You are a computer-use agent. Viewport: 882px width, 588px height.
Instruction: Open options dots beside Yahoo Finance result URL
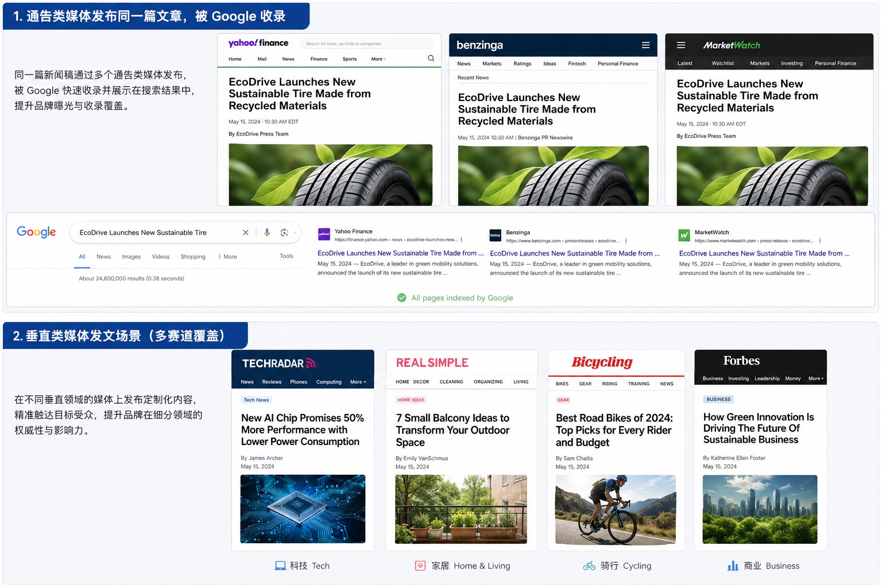coord(461,239)
